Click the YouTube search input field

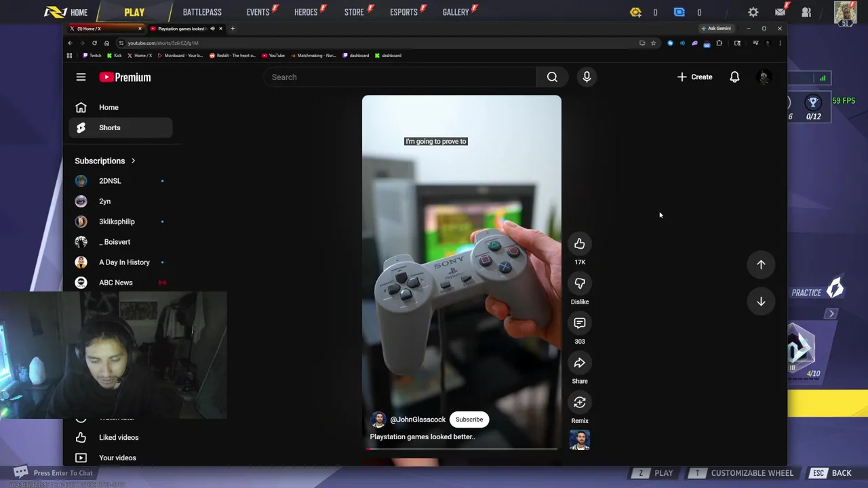click(400, 77)
